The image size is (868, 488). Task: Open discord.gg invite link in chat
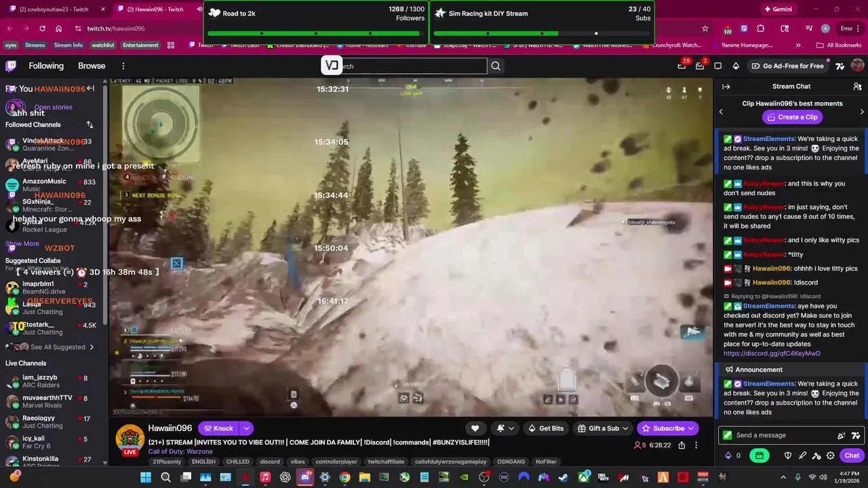pyautogui.click(x=772, y=353)
